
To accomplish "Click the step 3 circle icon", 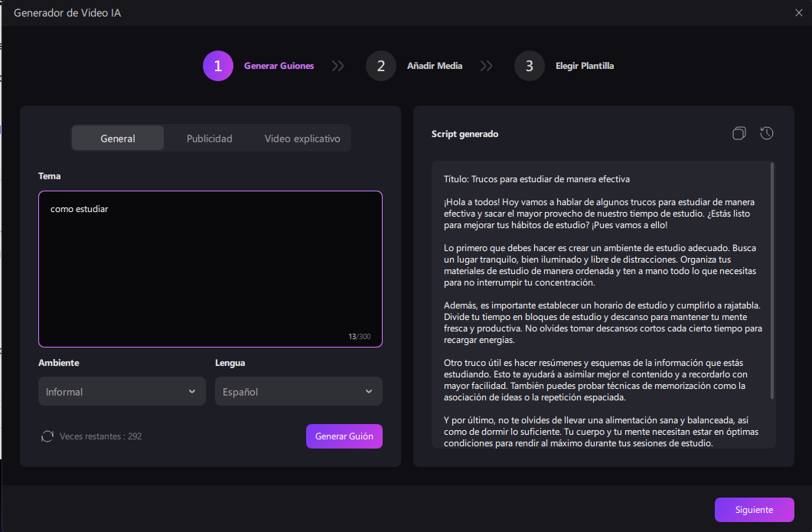I will tap(530, 66).
